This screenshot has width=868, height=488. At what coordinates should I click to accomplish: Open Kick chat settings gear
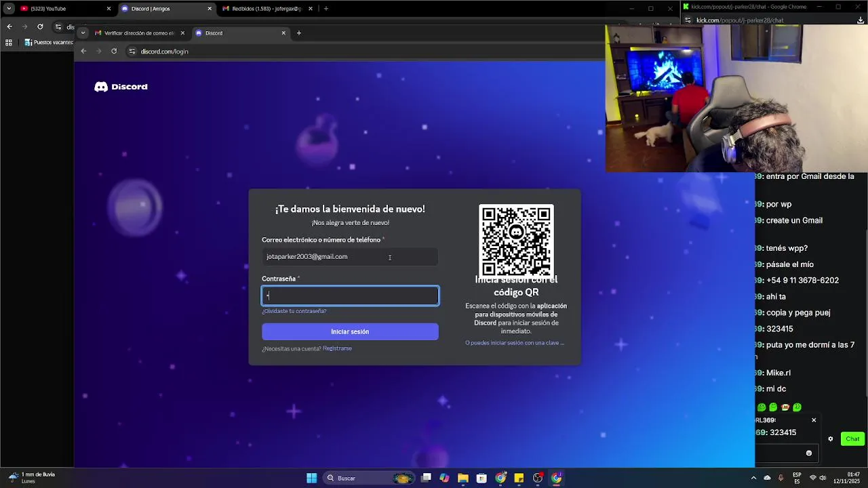[x=830, y=439]
